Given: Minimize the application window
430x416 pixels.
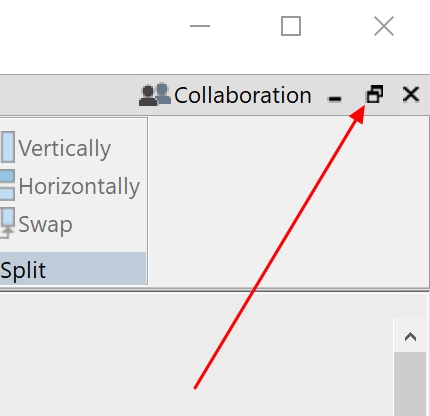Looking at the screenshot, I should (x=200, y=26).
